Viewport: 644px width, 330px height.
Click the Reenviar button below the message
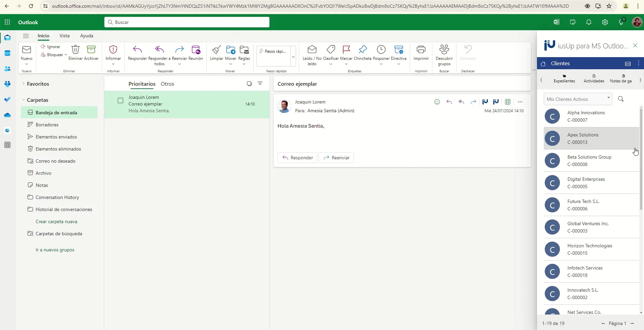(336, 158)
